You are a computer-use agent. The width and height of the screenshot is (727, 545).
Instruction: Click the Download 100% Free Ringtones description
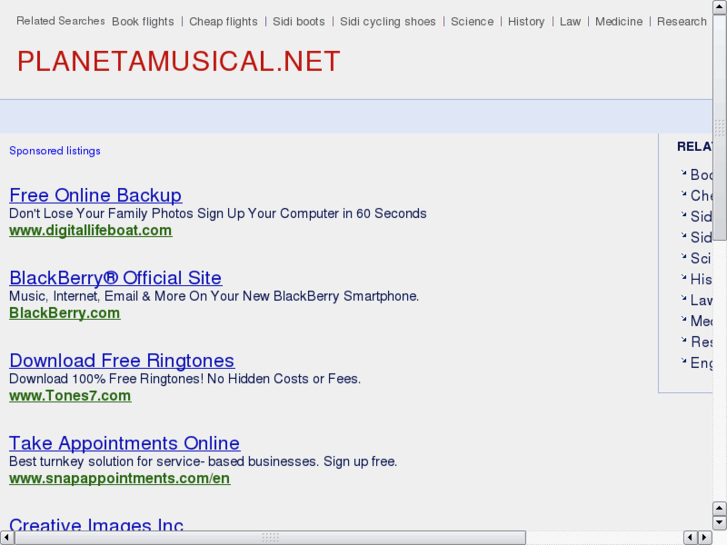point(185,378)
